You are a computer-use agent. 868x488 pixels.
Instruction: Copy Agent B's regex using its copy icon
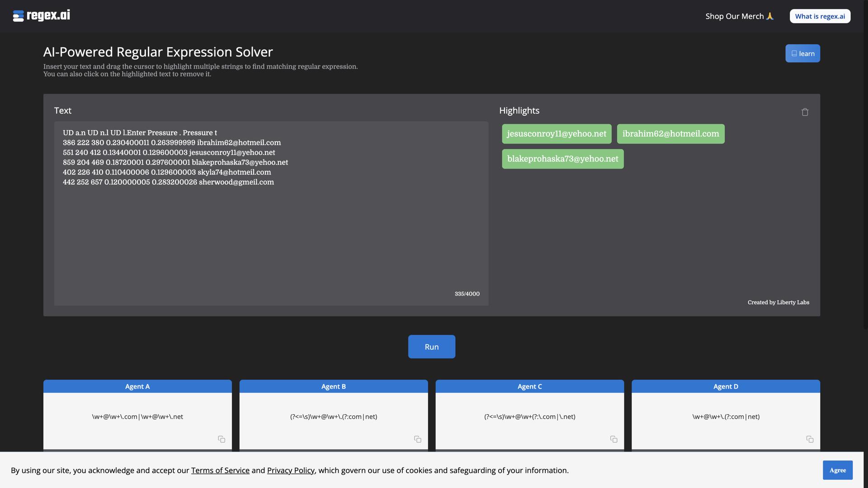[417, 439]
